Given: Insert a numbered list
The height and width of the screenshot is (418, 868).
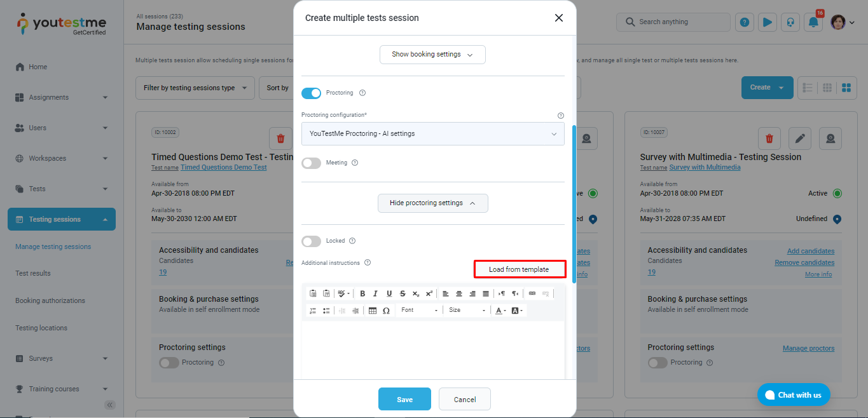Looking at the screenshot, I should 313,311.
